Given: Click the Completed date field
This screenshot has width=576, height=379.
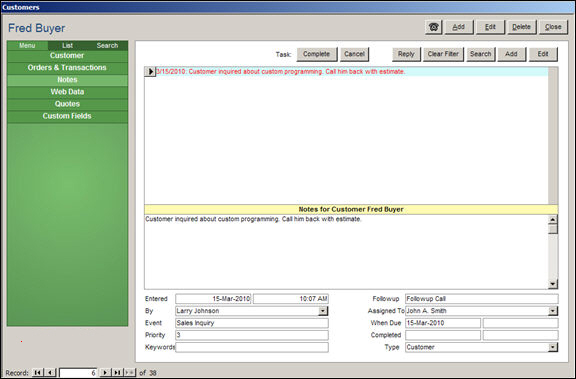Looking at the screenshot, I should (443, 335).
